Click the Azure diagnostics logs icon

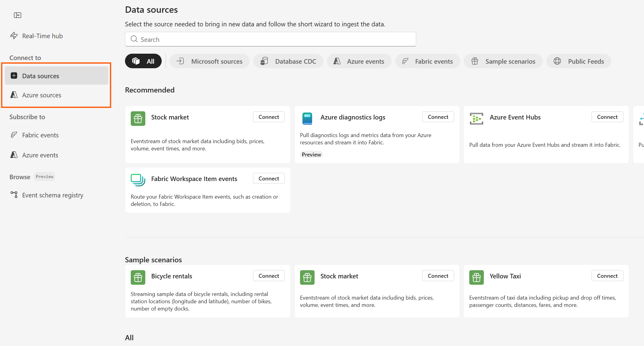click(307, 118)
